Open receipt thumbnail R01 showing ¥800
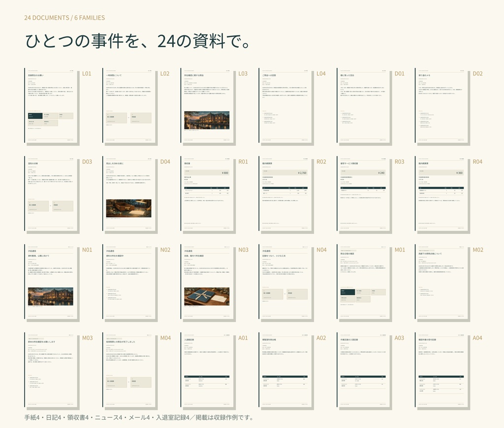This screenshot has width=504, height=428. point(207,193)
